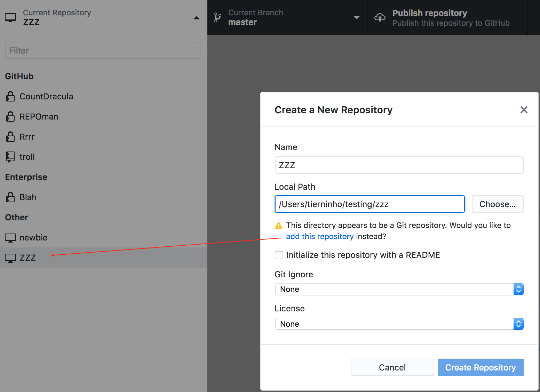540x392 pixels.
Task: Click the lock icon beside CountDracula
Action: [10, 96]
